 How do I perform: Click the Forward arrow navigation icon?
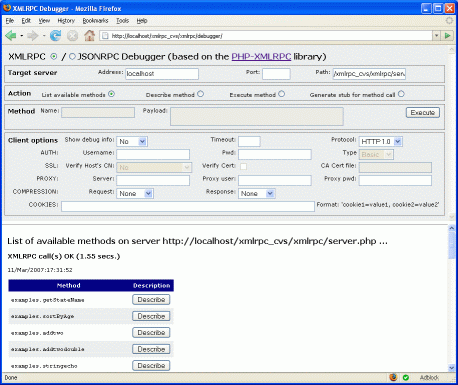click(x=33, y=35)
